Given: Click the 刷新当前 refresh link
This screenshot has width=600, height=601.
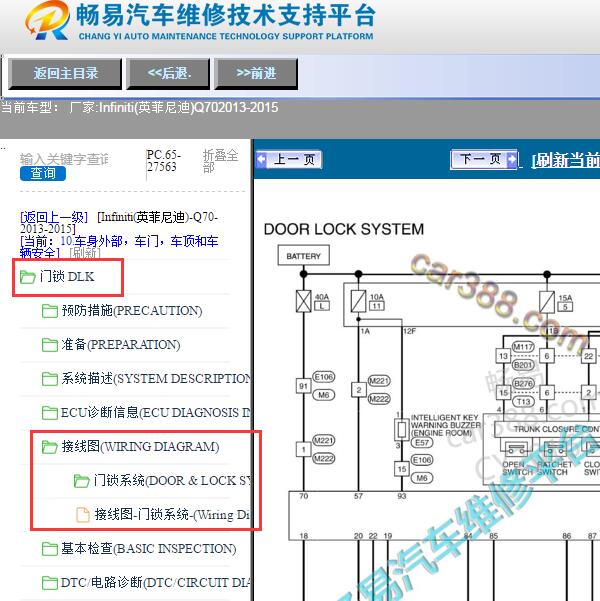Looking at the screenshot, I should 566,160.
